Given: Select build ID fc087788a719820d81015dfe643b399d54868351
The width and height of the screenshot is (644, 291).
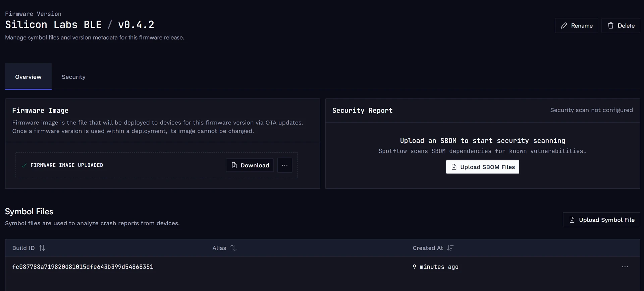Looking at the screenshot, I should pos(83,267).
